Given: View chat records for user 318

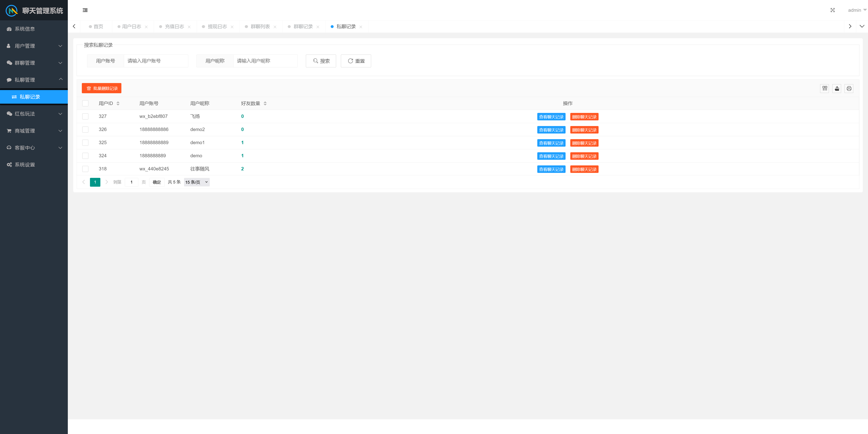Looking at the screenshot, I should point(551,169).
